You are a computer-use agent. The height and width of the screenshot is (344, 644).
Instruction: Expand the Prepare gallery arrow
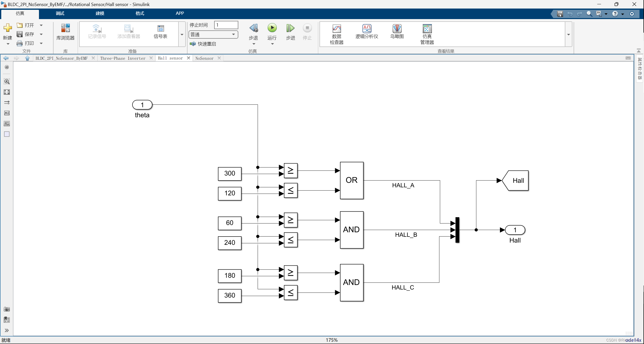pyautogui.click(x=182, y=34)
